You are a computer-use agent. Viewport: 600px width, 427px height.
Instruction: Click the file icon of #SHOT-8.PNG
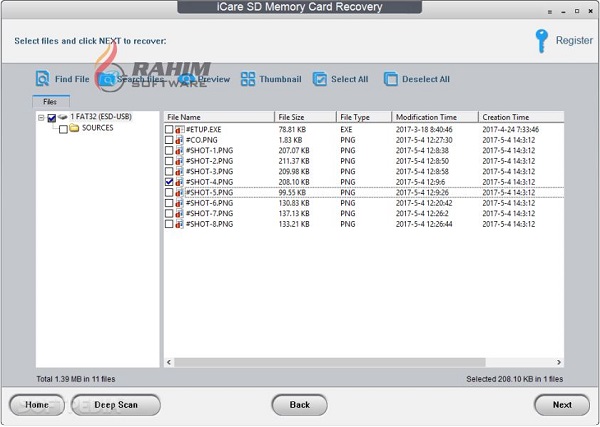[x=179, y=224]
